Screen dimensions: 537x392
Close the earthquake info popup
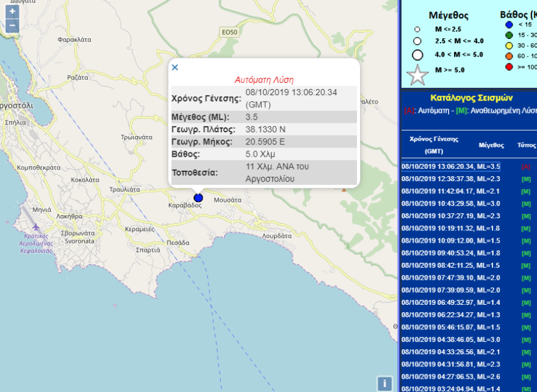point(175,67)
